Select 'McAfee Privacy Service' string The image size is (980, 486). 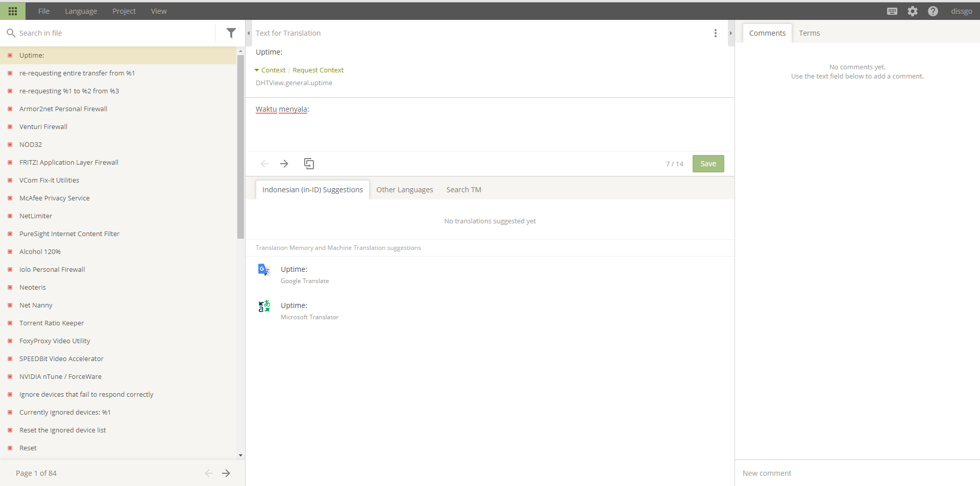tap(118, 198)
